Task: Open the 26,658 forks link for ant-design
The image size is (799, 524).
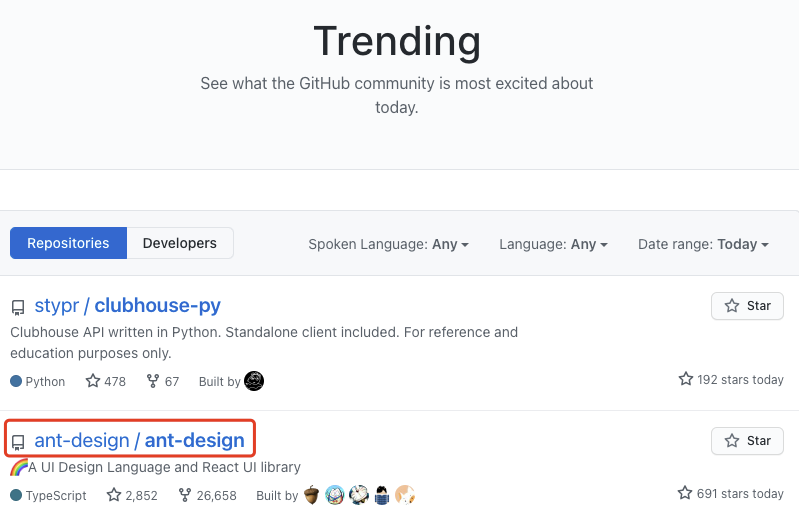Action: (207, 495)
